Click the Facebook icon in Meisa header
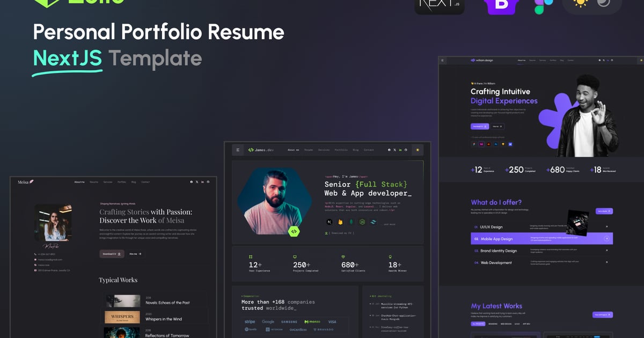 tap(191, 182)
